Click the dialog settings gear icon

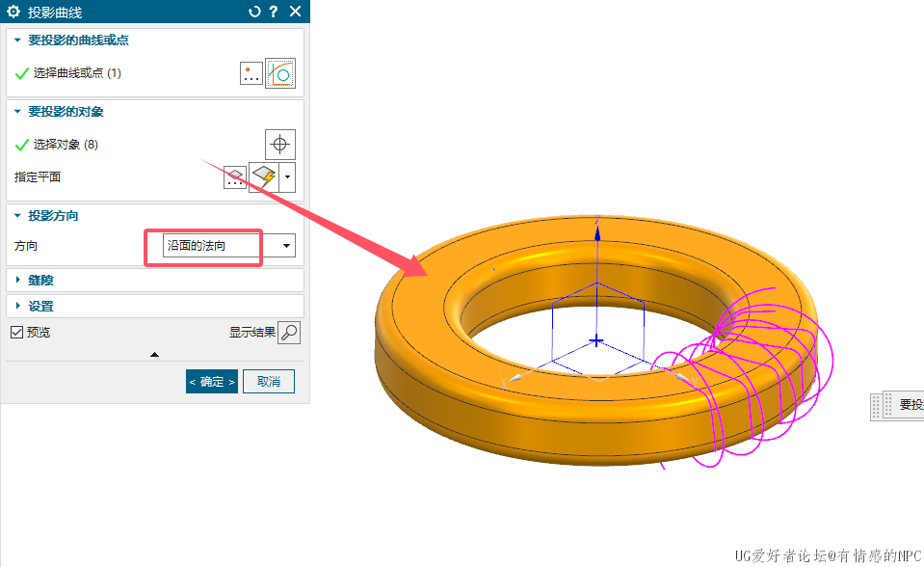(x=13, y=12)
